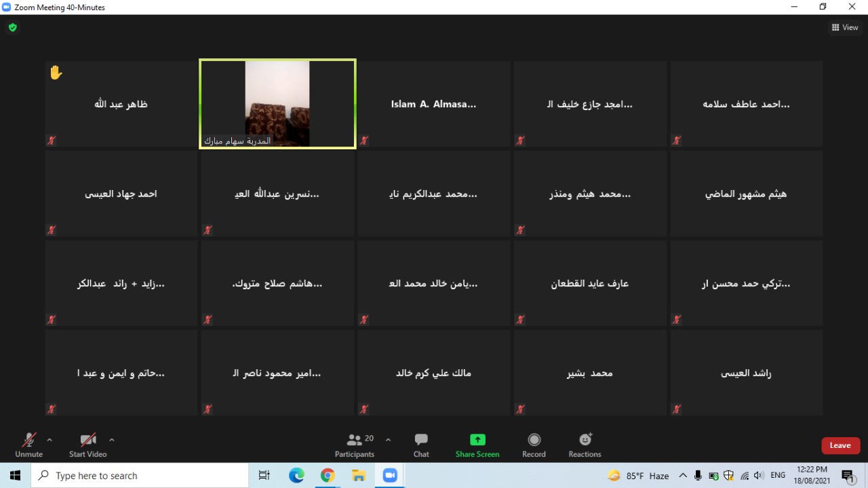Click the muted mic icon on Islam A. Almasa tile

pyautogui.click(x=364, y=140)
